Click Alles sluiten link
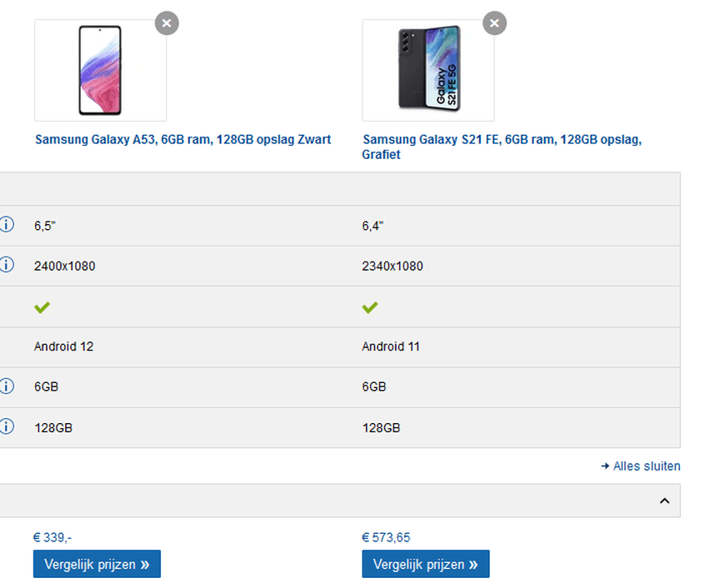710x588 pixels. pyautogui.click(x=646, y=466)
